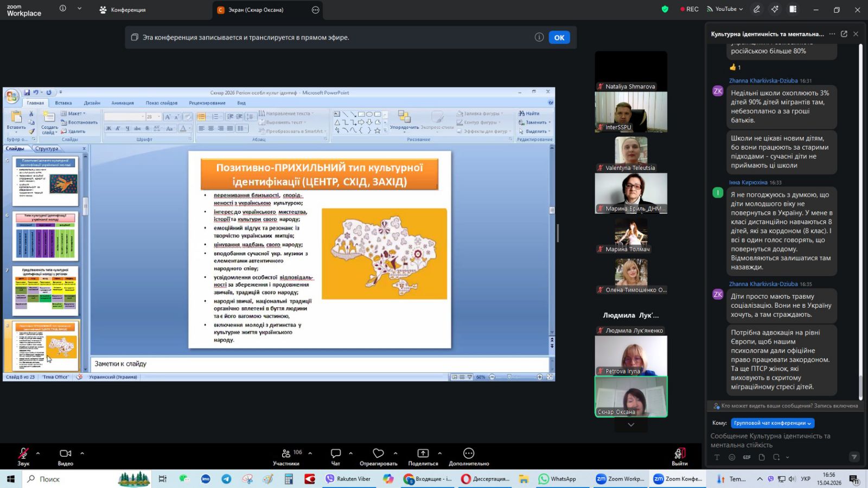Expand audio options arrow next to Звук
Image resolution: width=868 pixels, height=488 pixels.
click(38, 453)
